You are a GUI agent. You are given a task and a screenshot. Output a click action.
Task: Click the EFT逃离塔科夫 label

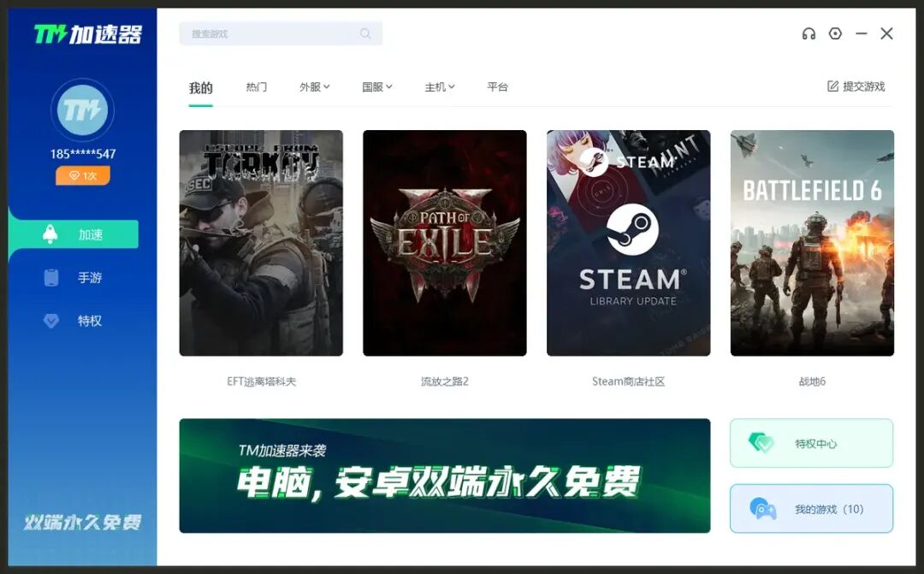click(261, 382)
